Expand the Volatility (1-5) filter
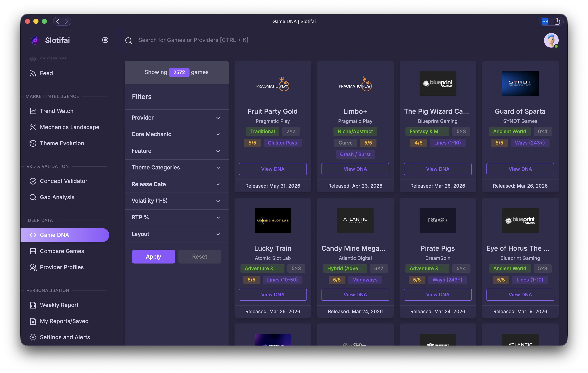Viewport: 588px width, 373px height. click(x=177, y=201)
